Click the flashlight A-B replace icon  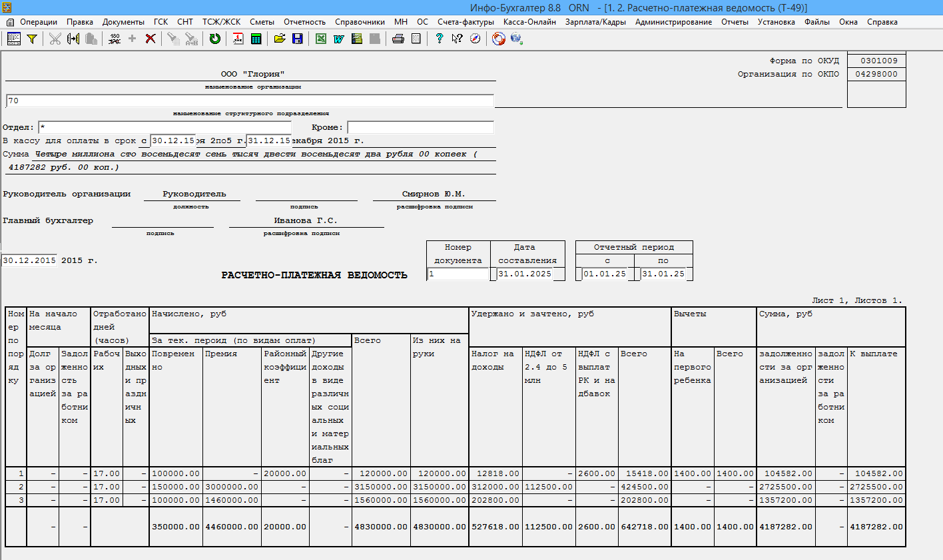pyautogui.click(x=191, y=39)
